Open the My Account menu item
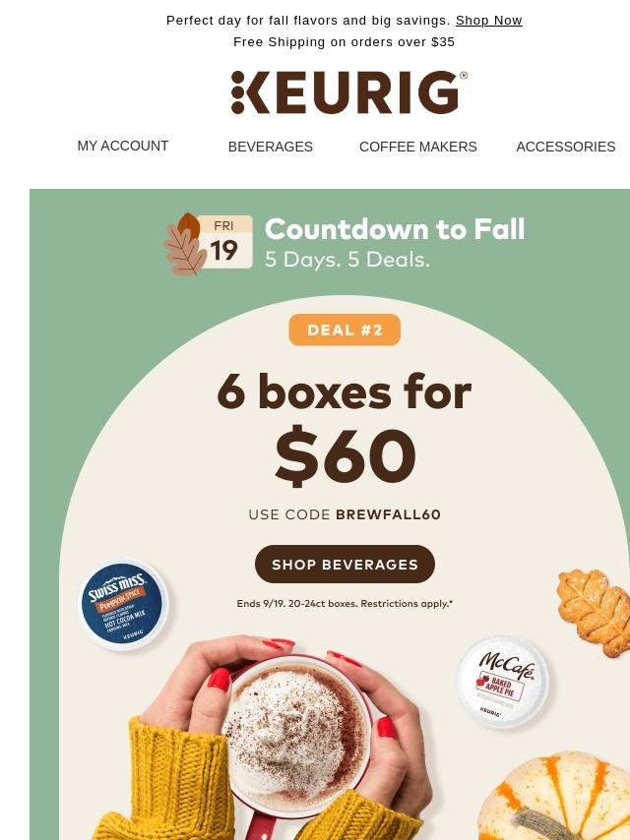The width and height of the screenshot is (630, 840). click(123, 146)
